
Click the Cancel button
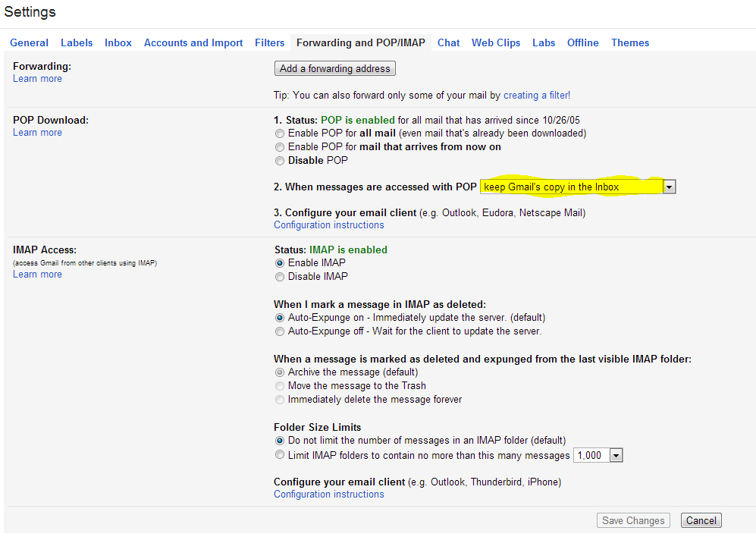click(701, 521)
